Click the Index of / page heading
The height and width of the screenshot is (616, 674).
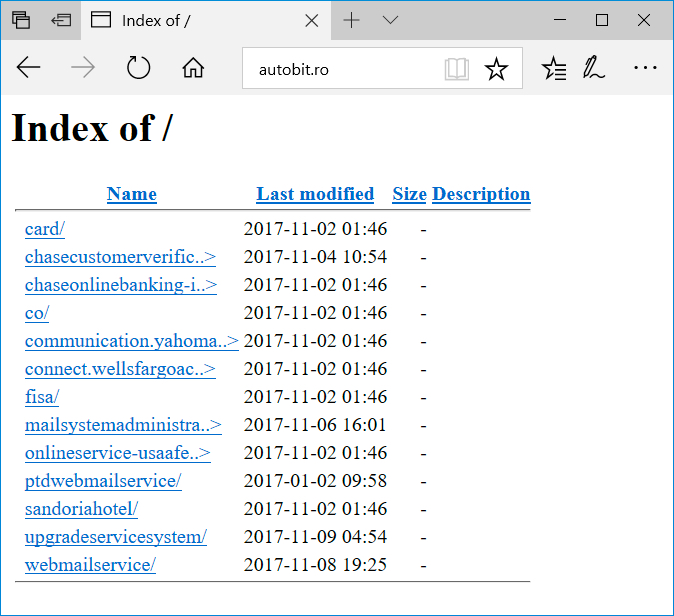(x=92, y=128)
